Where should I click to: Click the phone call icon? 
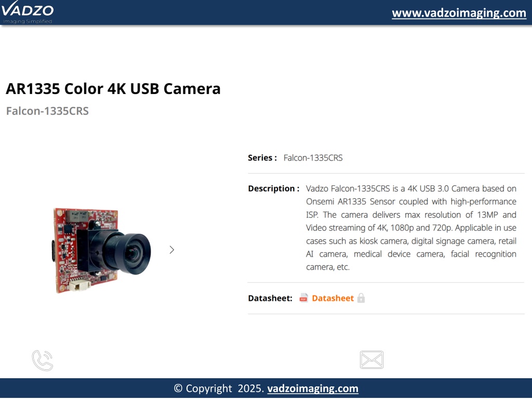pos(43,361)
